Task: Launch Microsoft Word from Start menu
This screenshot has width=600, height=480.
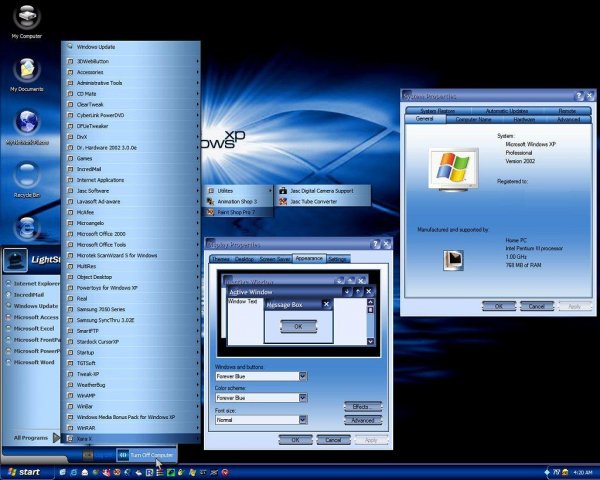Action: pos(30,362)
